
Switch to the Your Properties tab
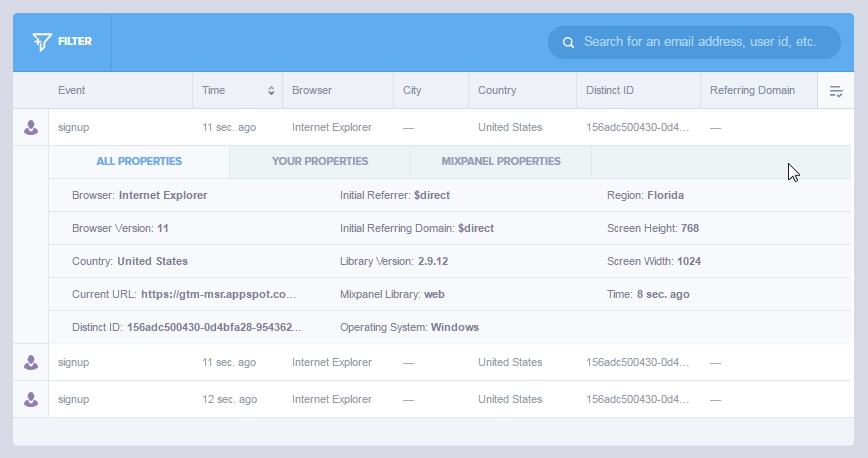320,161
